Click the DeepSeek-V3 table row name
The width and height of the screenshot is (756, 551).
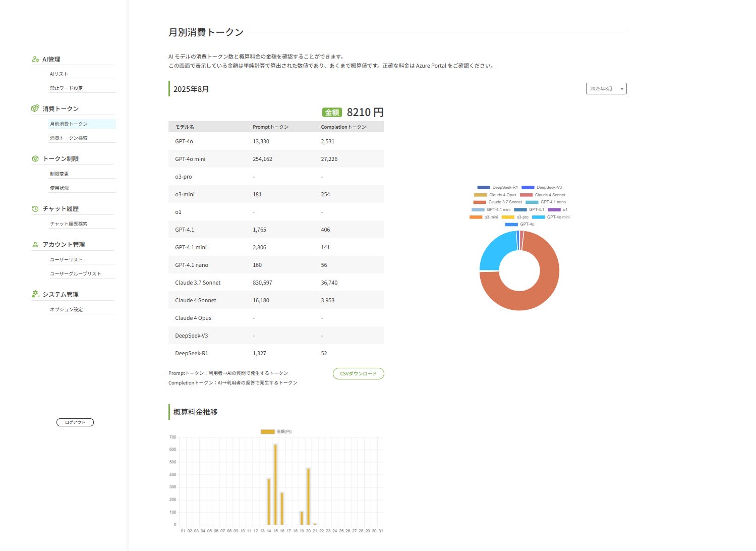(x=192, y=336)
